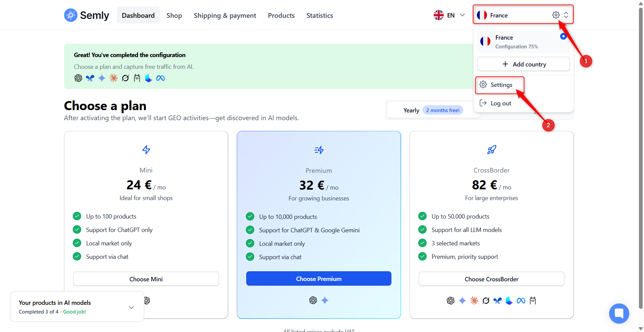Click the Choose Premium button
Screen dimensions: 644x332
[x=318, y=279]
